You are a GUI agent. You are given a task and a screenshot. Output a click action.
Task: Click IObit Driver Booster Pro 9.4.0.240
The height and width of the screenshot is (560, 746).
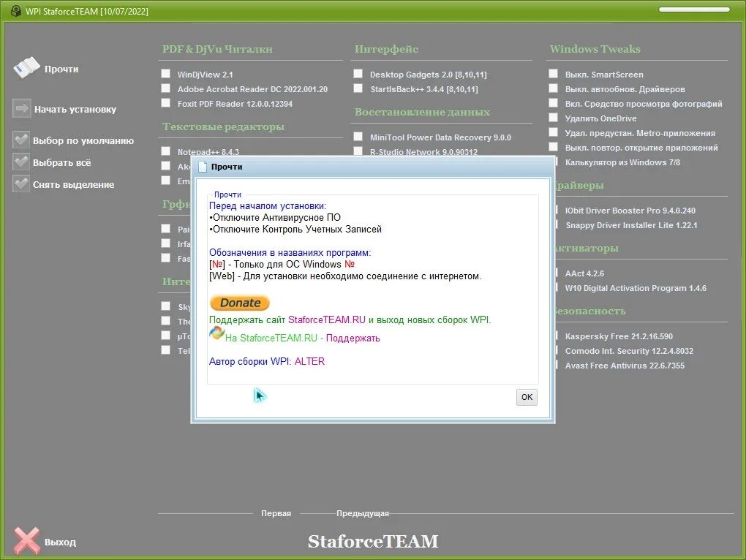(x=630, y=211)
